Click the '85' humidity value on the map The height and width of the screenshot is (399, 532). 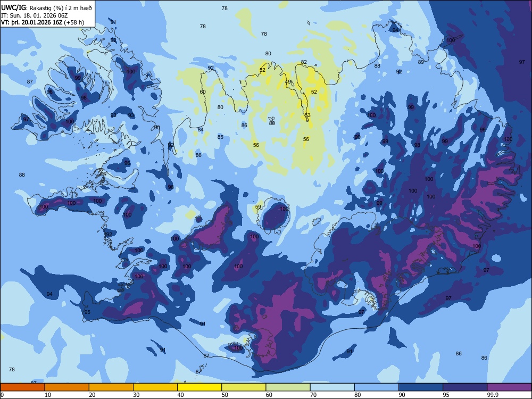pyautogui.click(x=220, y=137)
